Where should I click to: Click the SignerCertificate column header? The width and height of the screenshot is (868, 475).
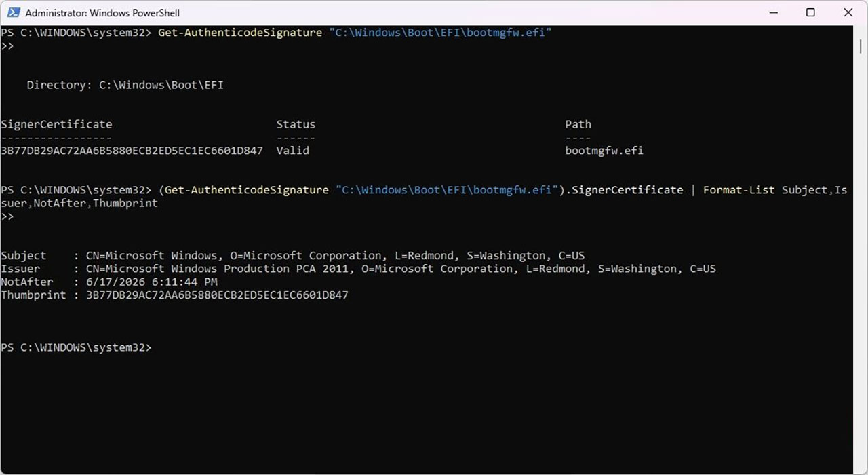(x=56, y=124)
